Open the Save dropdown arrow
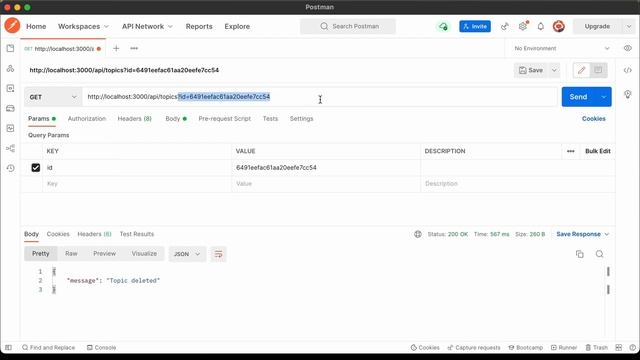The height and width of the screenshot is (360, 640). pyautogui.click(x=554, y=70)
